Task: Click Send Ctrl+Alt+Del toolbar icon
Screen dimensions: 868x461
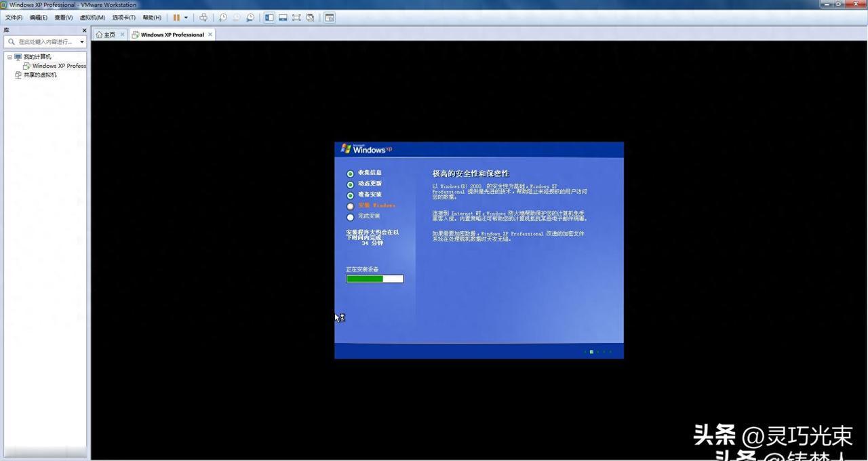Action: [203, 18]
